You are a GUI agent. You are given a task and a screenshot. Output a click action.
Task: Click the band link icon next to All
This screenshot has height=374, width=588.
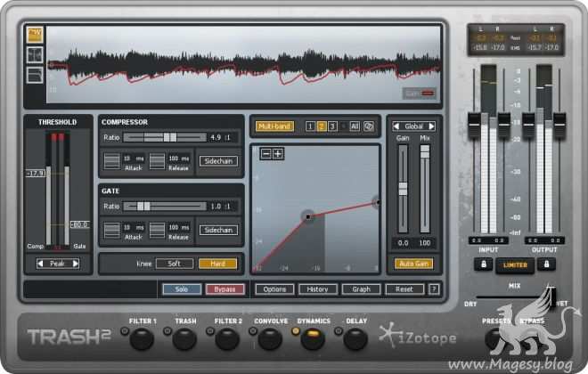(368, 126)
